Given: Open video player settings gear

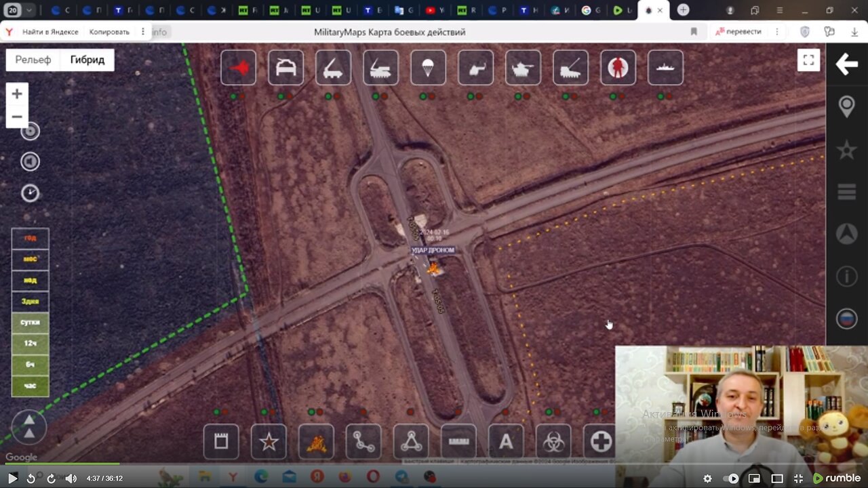Looking at the screenshot, I should click(x=707, y=479).
